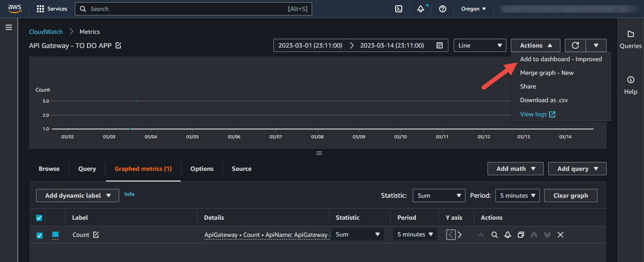Click the external link icon beside View logs
The height and width of the screenshot is (262, 644).
(552, 114)
